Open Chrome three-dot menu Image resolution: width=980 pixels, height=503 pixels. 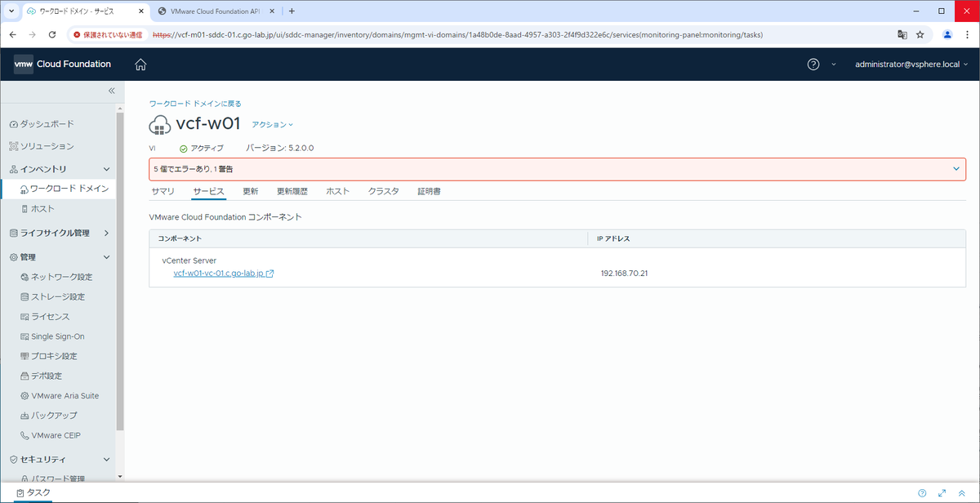966,35
